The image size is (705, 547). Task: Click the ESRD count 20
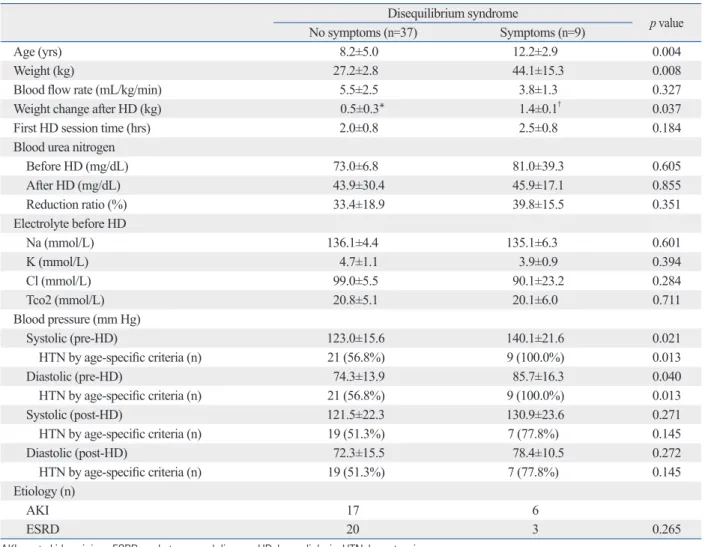point(353,529)
